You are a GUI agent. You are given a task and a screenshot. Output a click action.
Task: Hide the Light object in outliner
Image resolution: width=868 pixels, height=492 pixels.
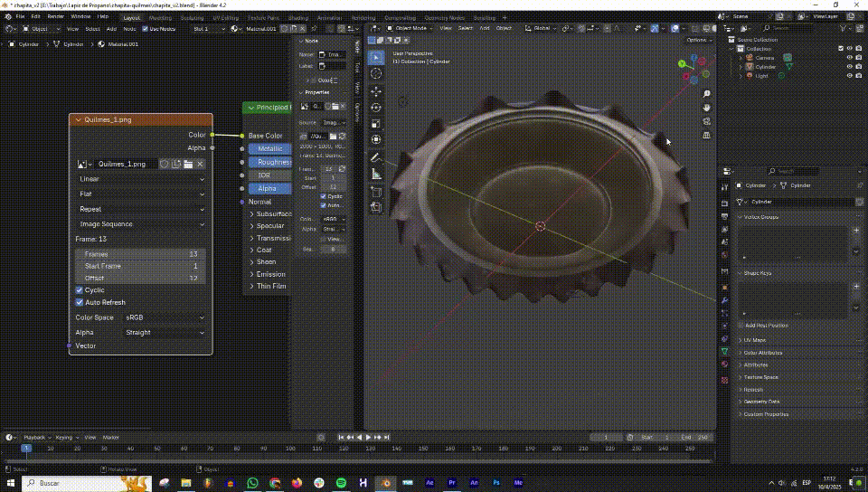849,76
